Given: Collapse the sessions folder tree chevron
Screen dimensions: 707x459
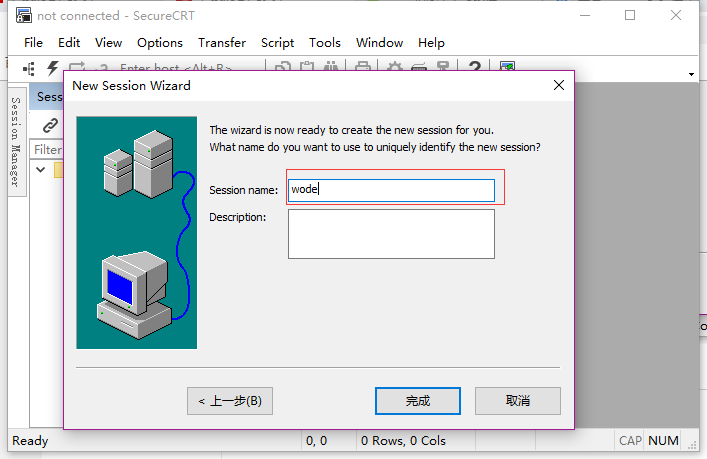Looking at the screenshot, I should coord(41,170).
